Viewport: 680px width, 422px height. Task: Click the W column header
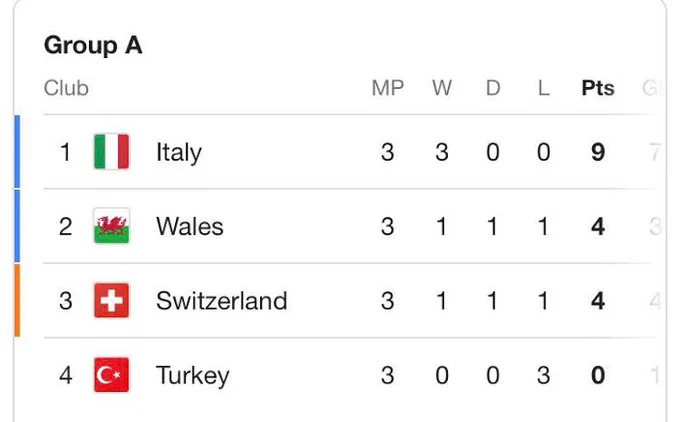[442, 88]
